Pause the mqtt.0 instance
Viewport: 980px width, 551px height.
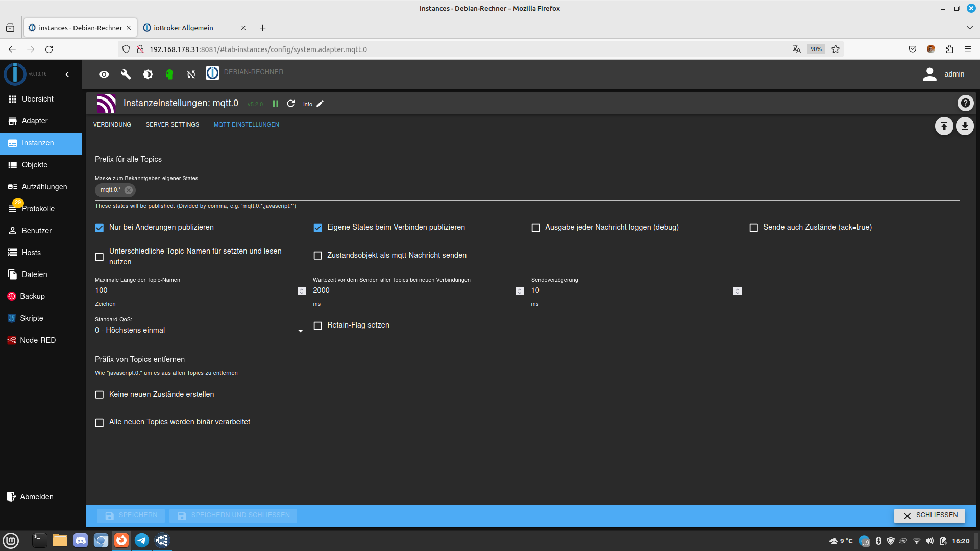click(276, 104)
